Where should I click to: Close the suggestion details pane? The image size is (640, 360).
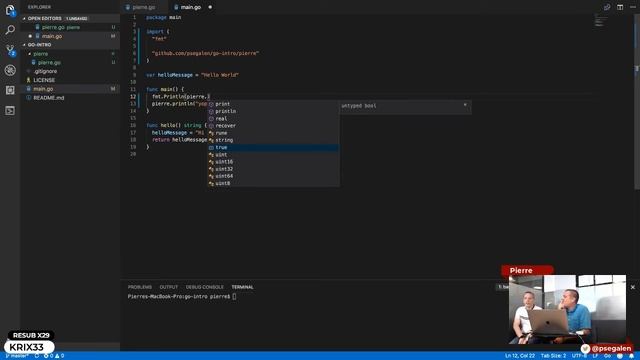tap(465, 105)
